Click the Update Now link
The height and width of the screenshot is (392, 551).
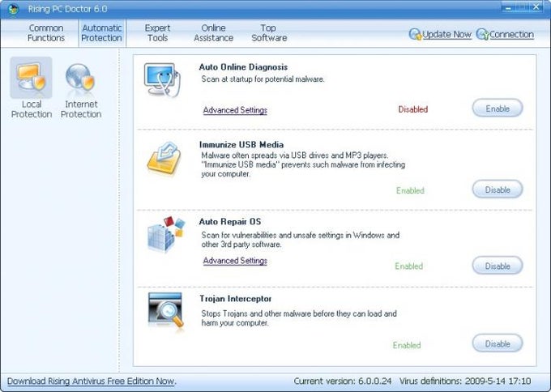coord(446,35)
